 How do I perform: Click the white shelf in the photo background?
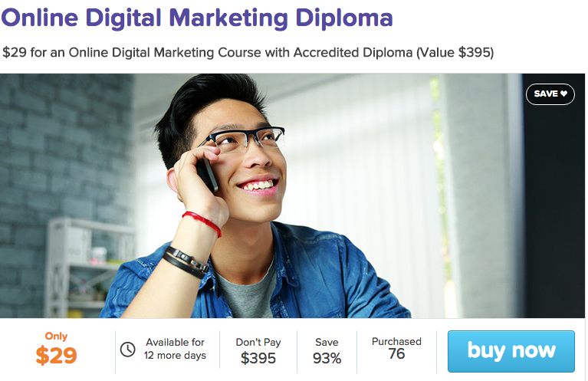point(88,266)
